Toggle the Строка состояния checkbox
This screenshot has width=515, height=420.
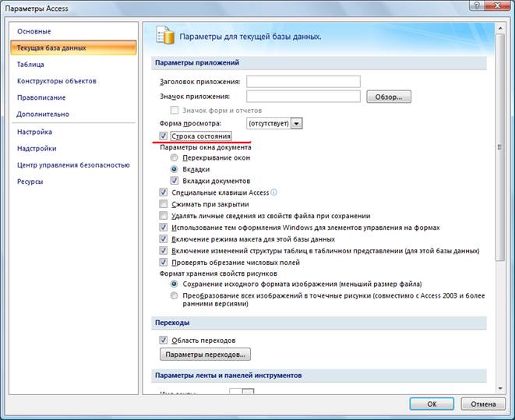[x=164, y=136]
